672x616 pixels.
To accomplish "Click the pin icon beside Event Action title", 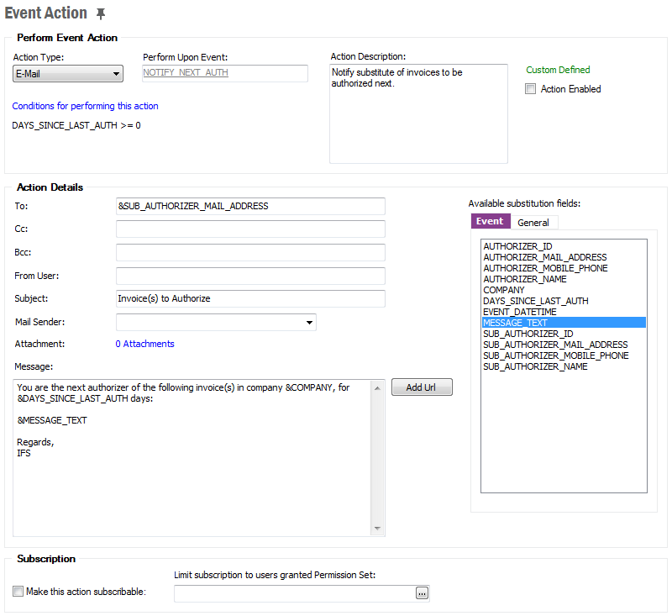I will point(101,14).
